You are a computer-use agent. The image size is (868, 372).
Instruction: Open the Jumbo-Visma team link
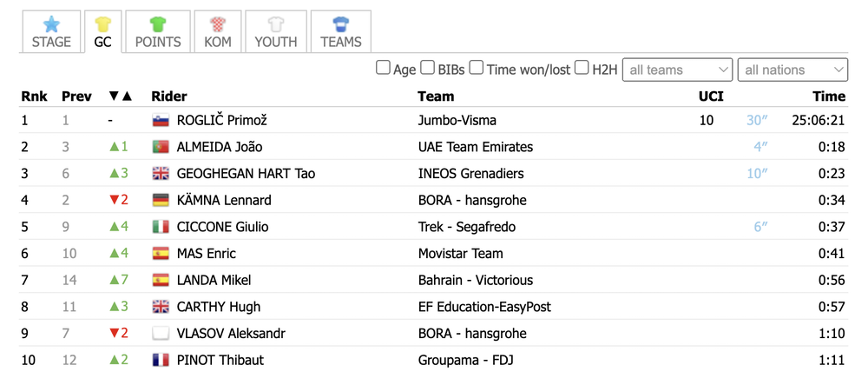click(x=457, y=120)
